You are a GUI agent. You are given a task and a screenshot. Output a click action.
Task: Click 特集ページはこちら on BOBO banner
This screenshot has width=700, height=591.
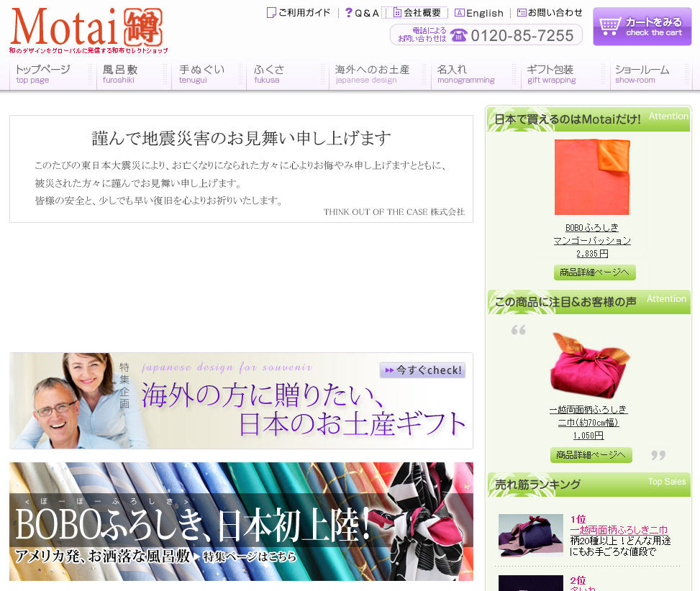(x=250, y=556)
